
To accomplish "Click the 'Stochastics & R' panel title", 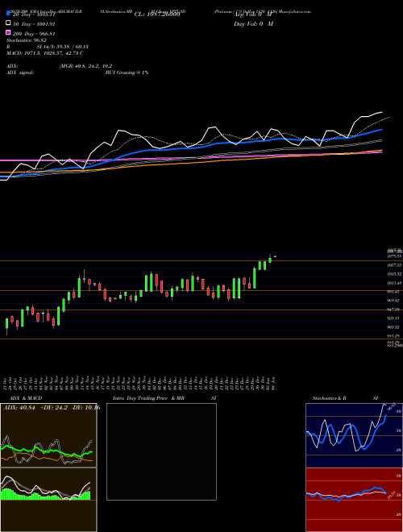I will click(x=329, y=398).
